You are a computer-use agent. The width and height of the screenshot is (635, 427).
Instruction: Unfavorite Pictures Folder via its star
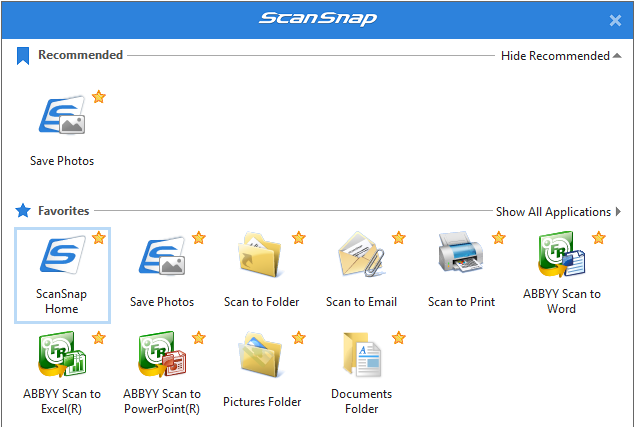pyautogui.click(x=298, y=337)
